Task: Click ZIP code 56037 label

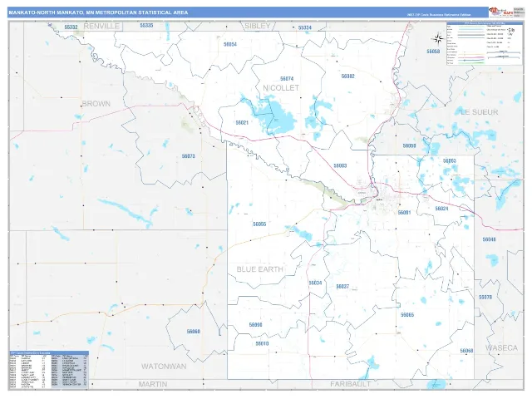Action: [342, 287]
